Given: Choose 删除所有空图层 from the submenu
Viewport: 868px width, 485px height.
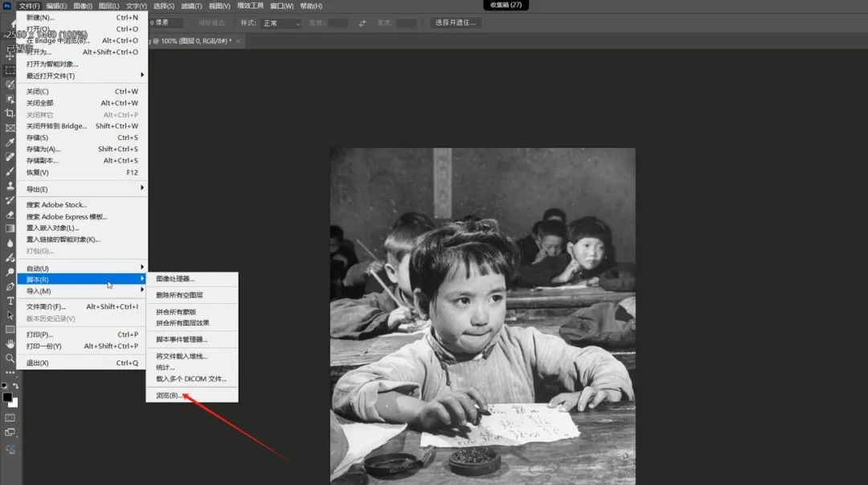Looking at the screenshot, I should point(192,295).
